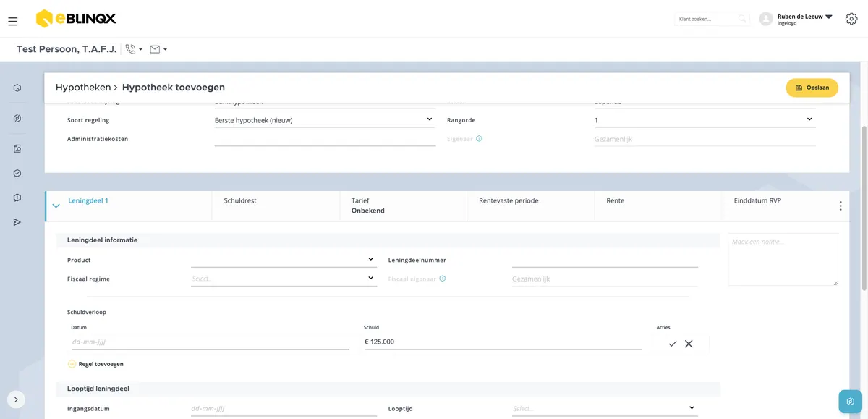Open Ruben de Leeuw user menu
The height and width of the screenshot is (419, 868).
tap(805, 19)
